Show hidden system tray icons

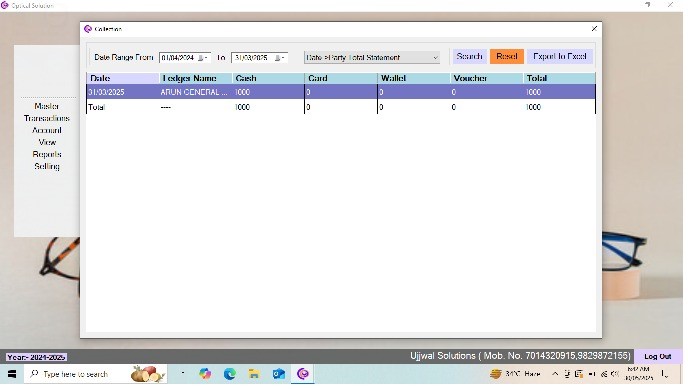(555, 374)
